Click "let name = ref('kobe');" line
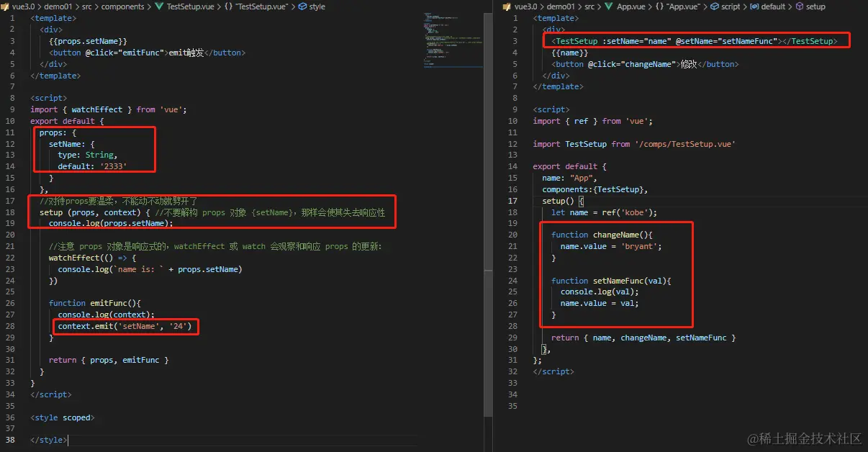 (x=604, y=212)
